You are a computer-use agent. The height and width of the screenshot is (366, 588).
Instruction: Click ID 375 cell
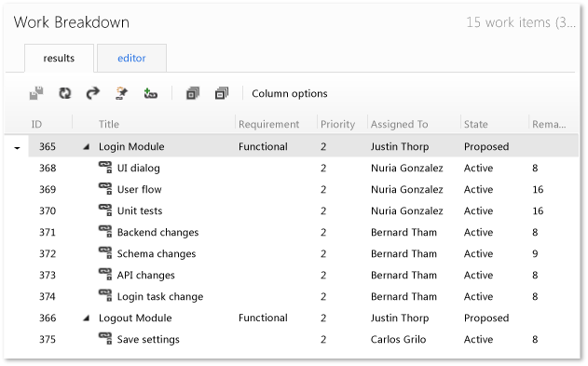[x=48, y=339]
